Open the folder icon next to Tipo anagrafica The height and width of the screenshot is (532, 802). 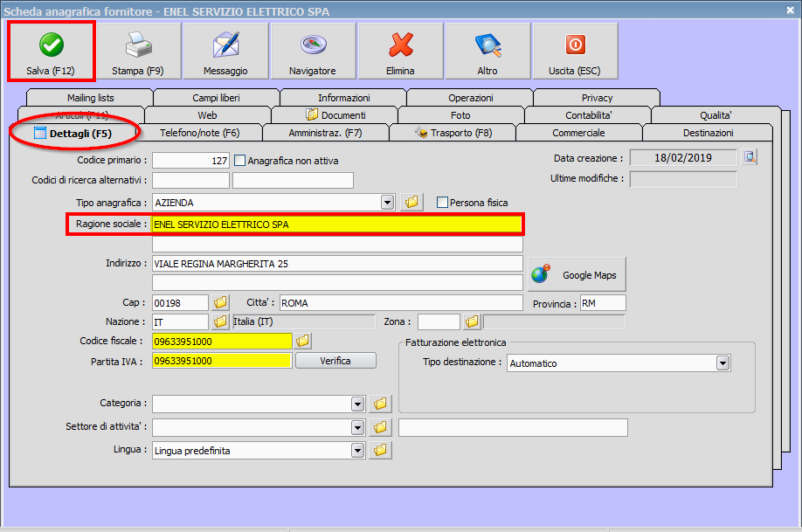click(x=411, y=202)
